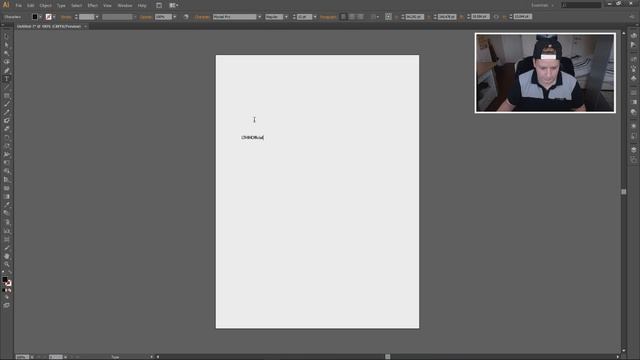Select the Lasso tool
The width and height of the screenshot is (640, 360).
[7, 62]
